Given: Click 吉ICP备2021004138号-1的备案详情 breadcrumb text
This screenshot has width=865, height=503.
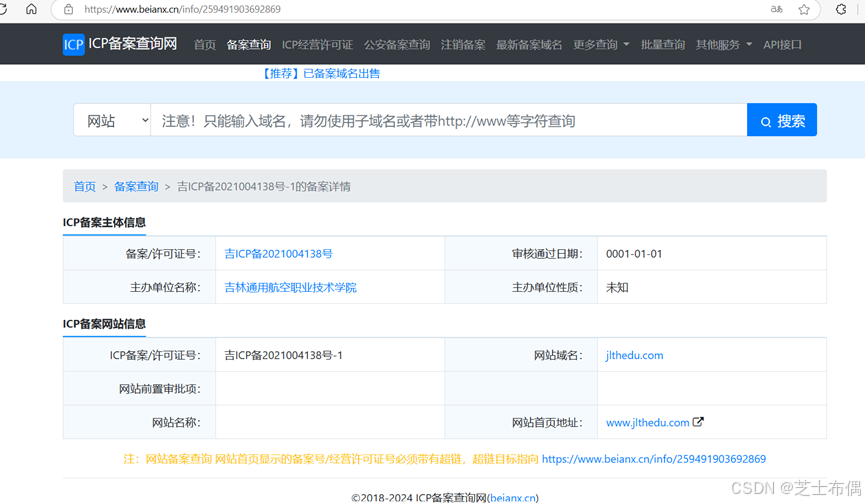Looking at the screenshot, I should pos(264,186).
